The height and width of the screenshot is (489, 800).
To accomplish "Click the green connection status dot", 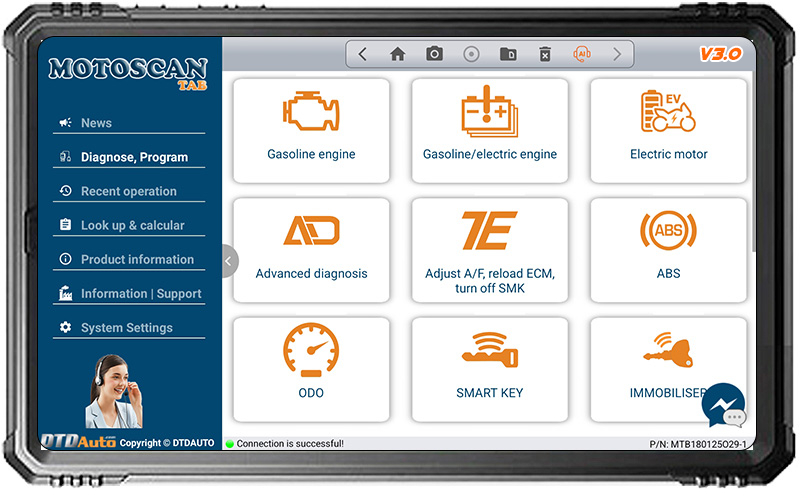I will [x=230, y=444].
